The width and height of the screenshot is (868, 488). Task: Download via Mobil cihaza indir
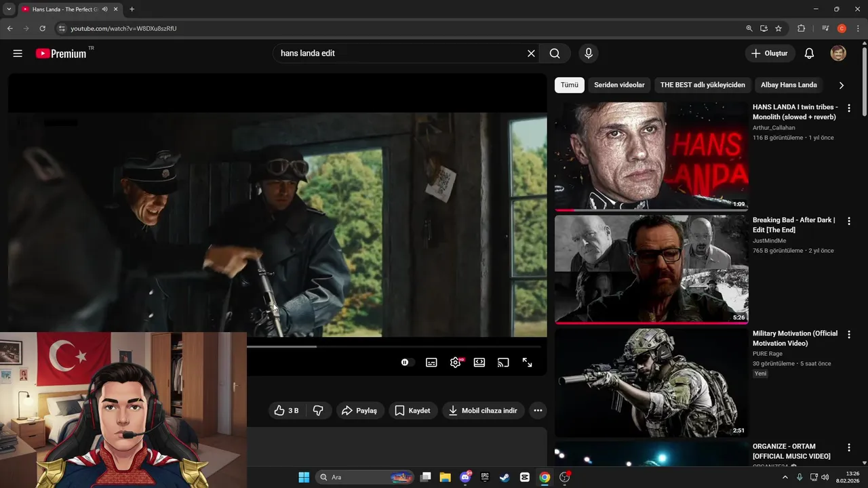(x=483, y=411)
